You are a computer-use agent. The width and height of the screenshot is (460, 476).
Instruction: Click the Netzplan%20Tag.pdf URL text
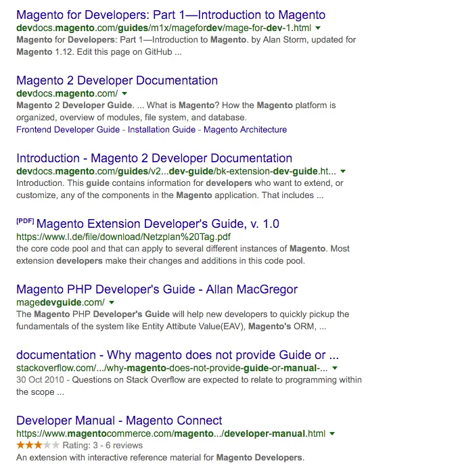coord(123,237)
